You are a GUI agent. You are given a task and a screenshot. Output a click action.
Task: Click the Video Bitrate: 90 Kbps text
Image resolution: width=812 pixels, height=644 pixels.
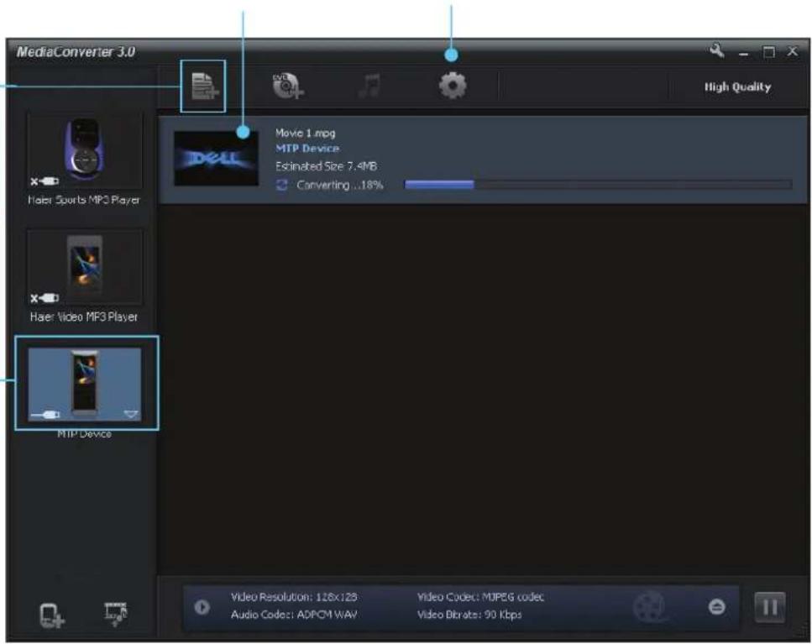469,615
